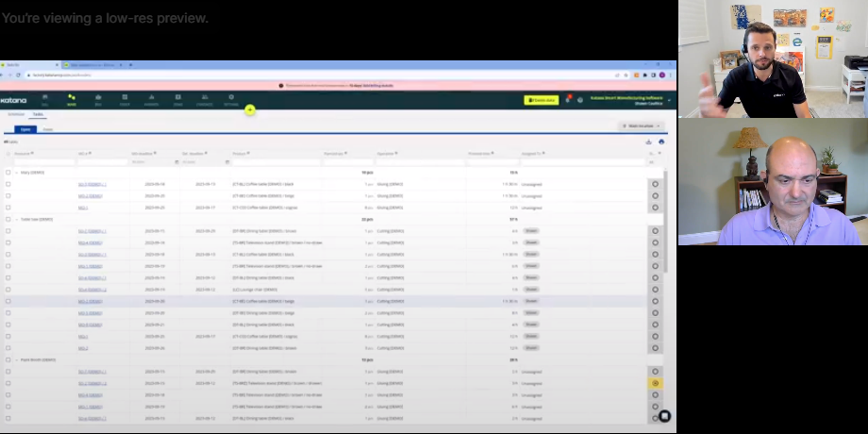Open the Resource column filter icon
868x434 pixels.
pos(32,154)
